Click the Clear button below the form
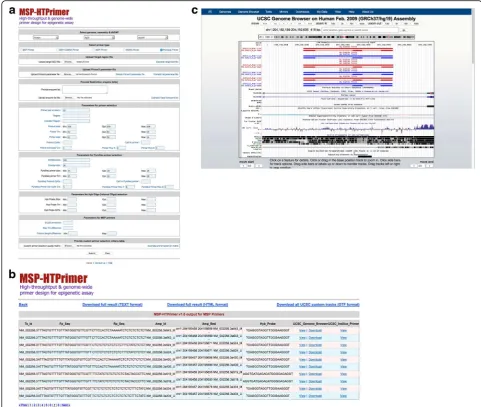 (107, 253)
